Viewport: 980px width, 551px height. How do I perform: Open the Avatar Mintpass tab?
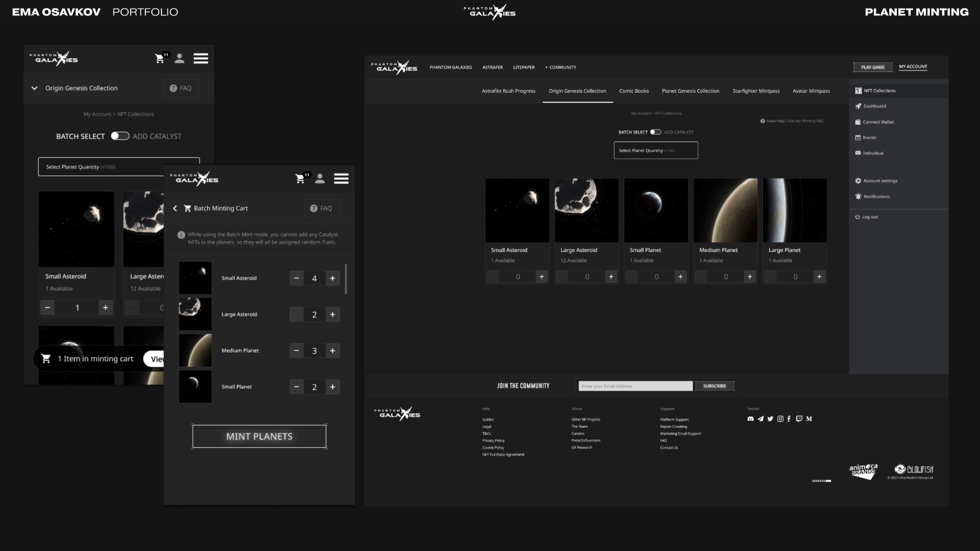(811, 91)
